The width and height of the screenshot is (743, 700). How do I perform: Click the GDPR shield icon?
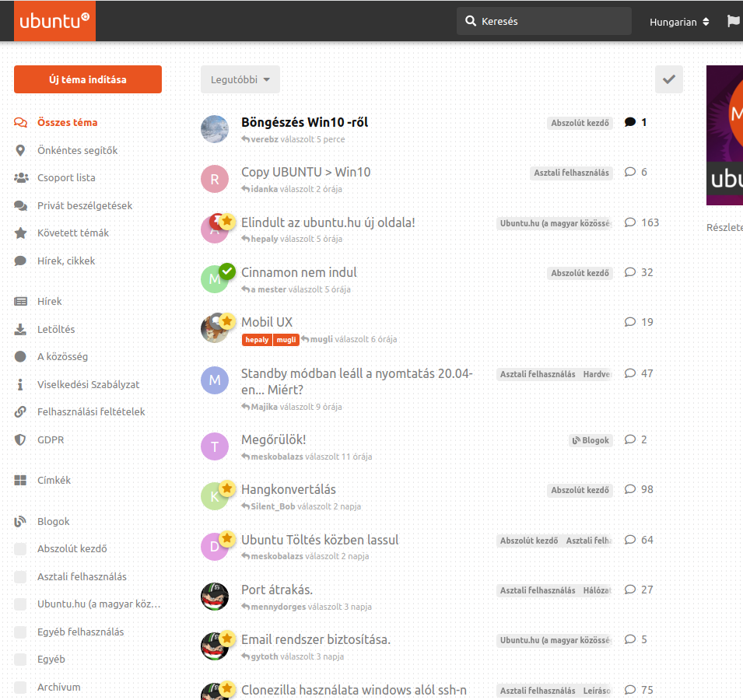point(21,439)
